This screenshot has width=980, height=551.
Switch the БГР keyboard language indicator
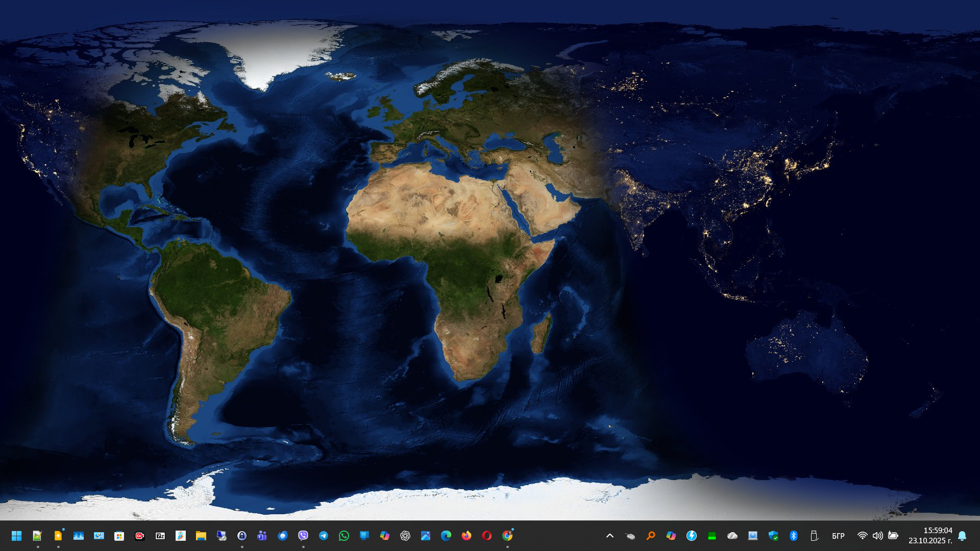838,536
